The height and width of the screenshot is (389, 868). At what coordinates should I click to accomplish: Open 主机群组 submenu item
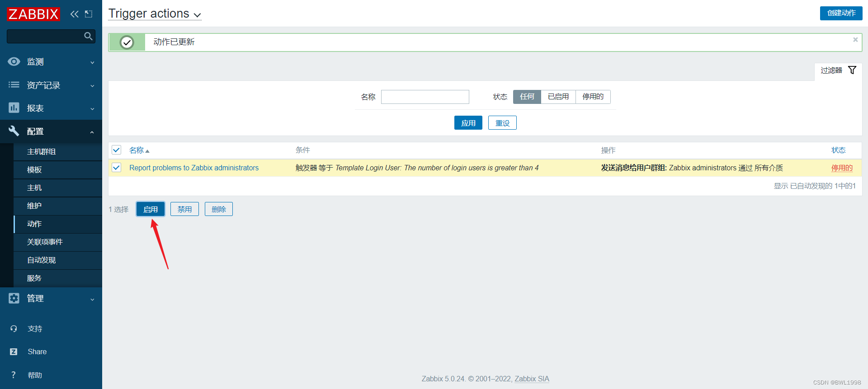pos(58,152)
